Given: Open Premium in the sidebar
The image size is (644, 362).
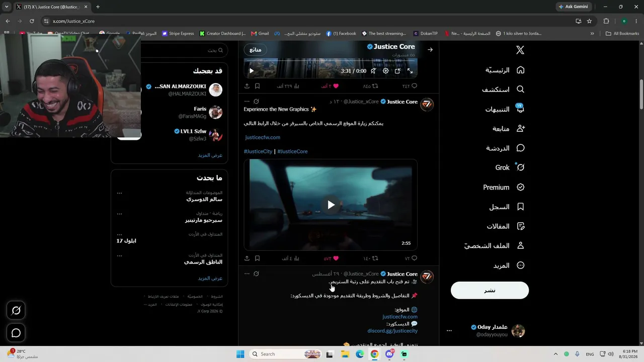Looking at the screenshot, I should (504, 187).
